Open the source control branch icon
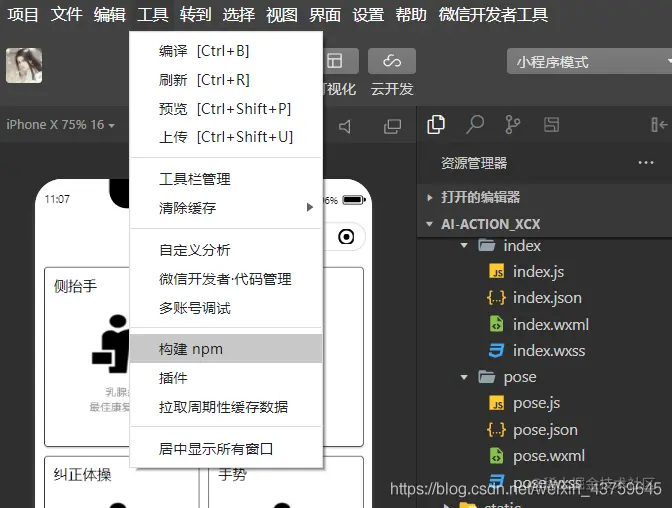 pyautogui.click(x=513, y=125)
